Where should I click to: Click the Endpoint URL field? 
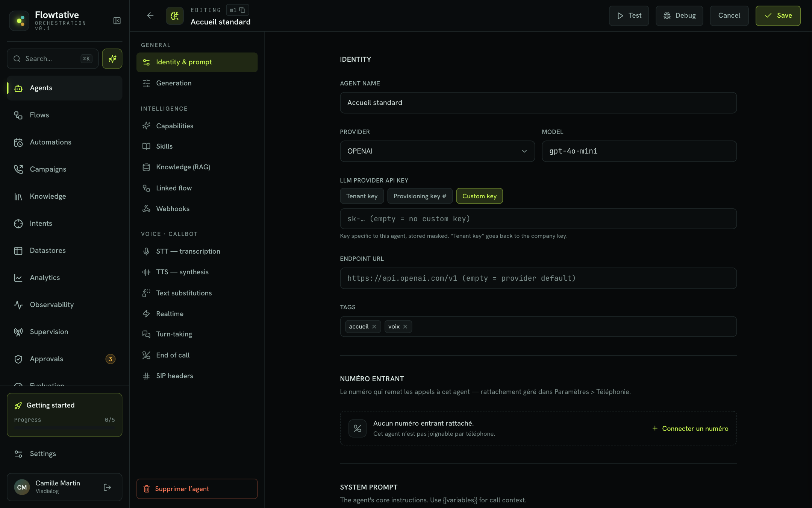pos(538,278)
